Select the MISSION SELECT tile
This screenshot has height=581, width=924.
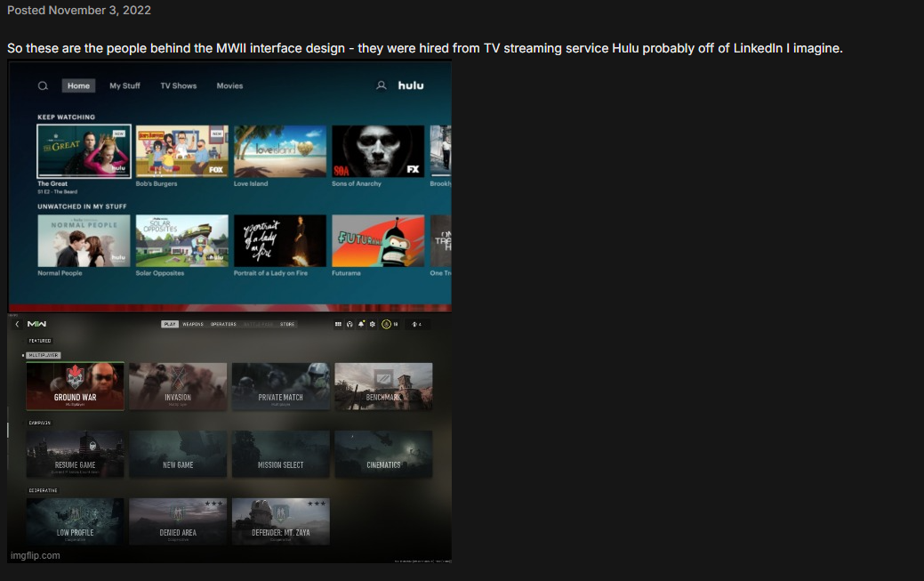click(280, 454)
